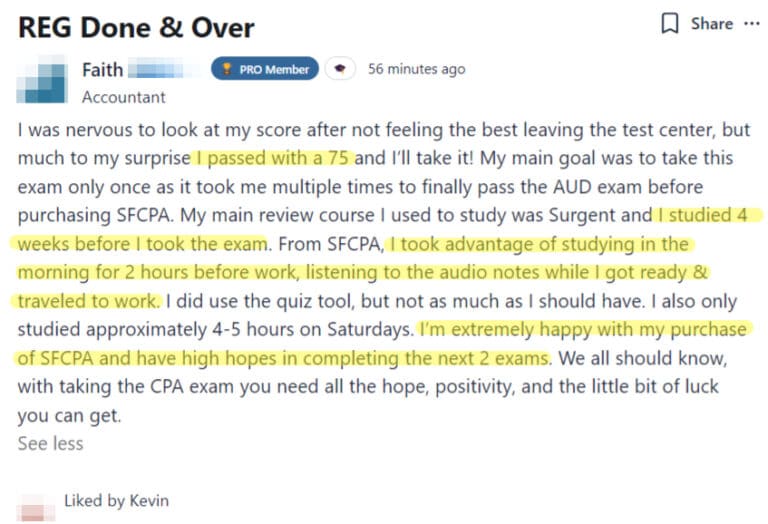This screenshot has height=524, width=768.
Task: Click highlighted phrase I'm extremely happy with my purchase
Action: [x=583, y=329]
